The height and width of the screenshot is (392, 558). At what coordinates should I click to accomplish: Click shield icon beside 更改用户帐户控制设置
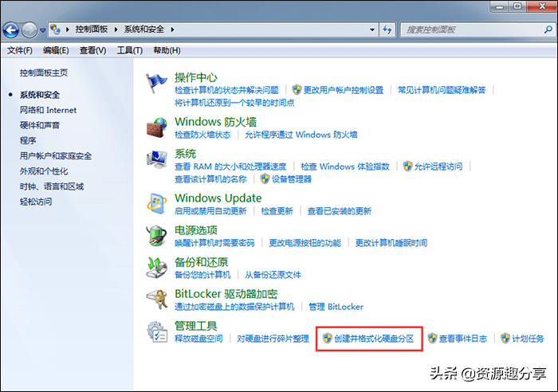(x=297, y=90)
